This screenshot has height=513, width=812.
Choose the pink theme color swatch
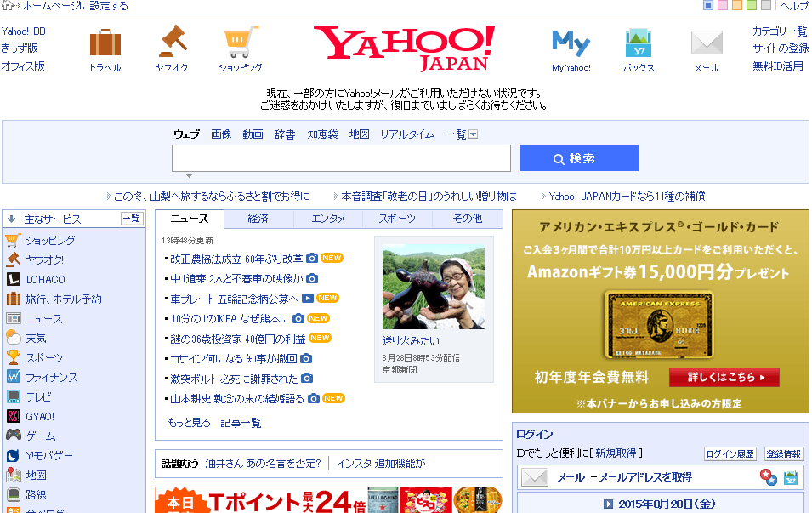pyautogui.click(x=723, y=5)
